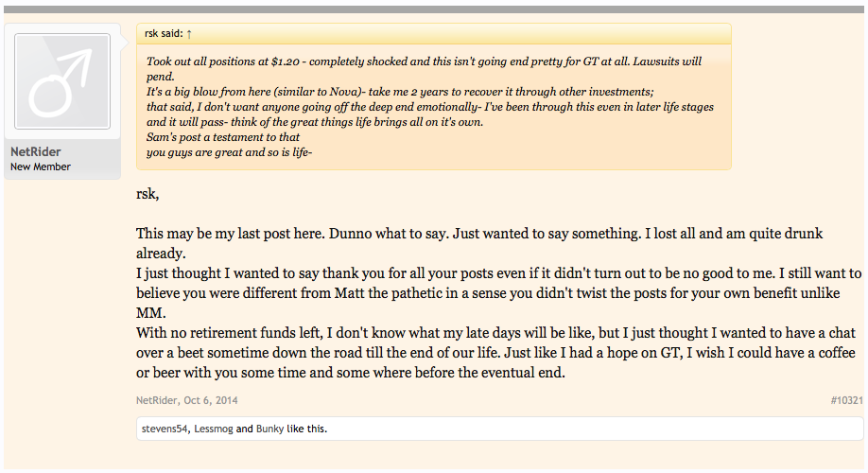The height and width of the screenshot is (473, 868).
Task: Open NetRider's profile from sidebar username
Action: [35, 151]
